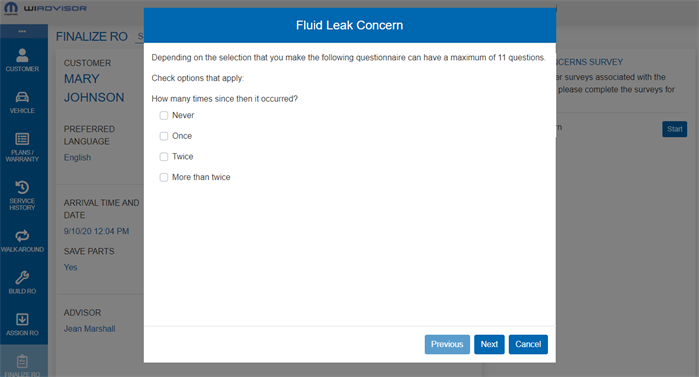
Task: Open the Vehicle sidebar icon
Action: [22, 102]
